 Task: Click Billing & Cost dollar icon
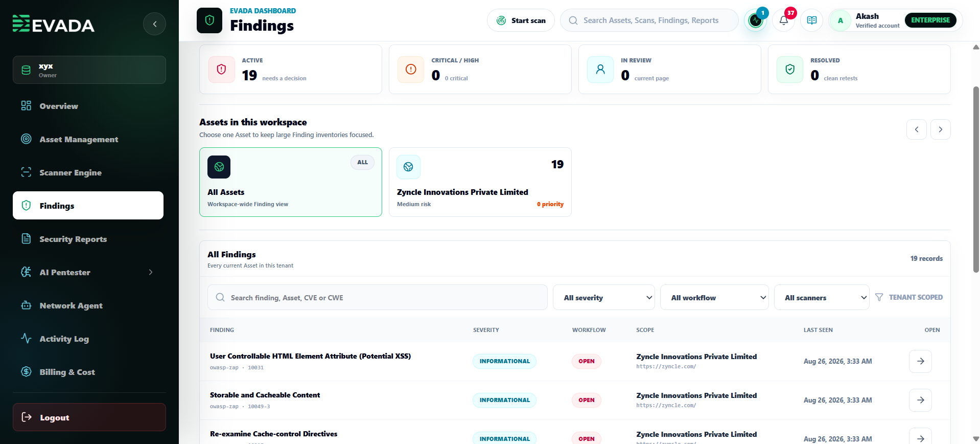point(26,371)
